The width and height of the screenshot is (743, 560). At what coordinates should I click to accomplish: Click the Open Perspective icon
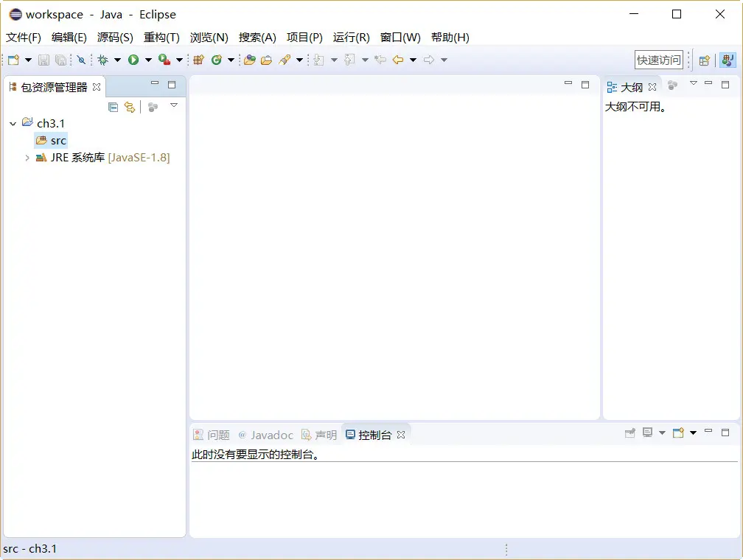(x=705, y=60)
